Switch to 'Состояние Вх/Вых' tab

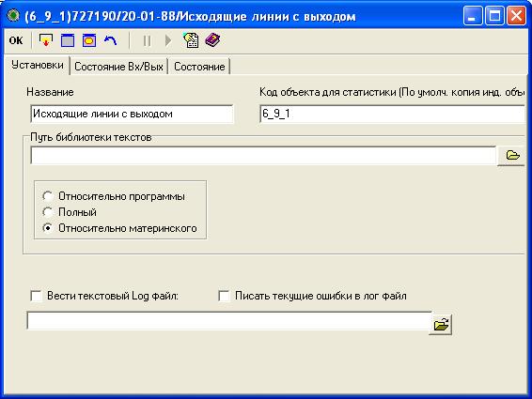click(118, 67)
